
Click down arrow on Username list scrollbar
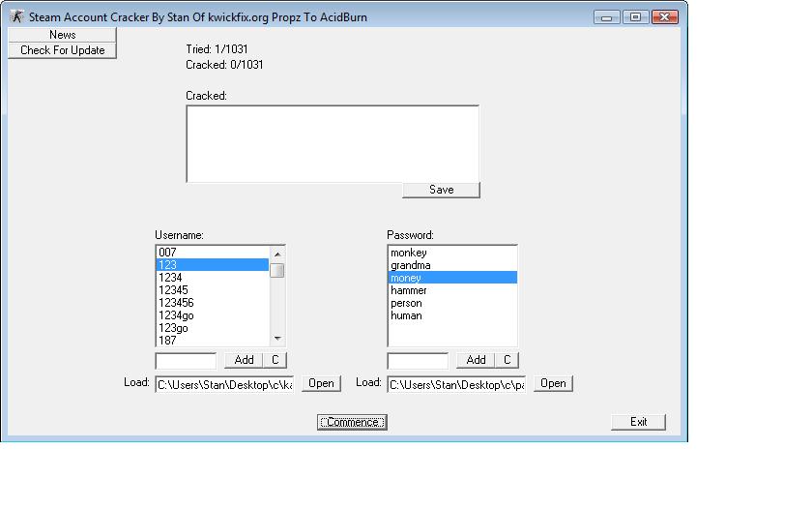277,339
